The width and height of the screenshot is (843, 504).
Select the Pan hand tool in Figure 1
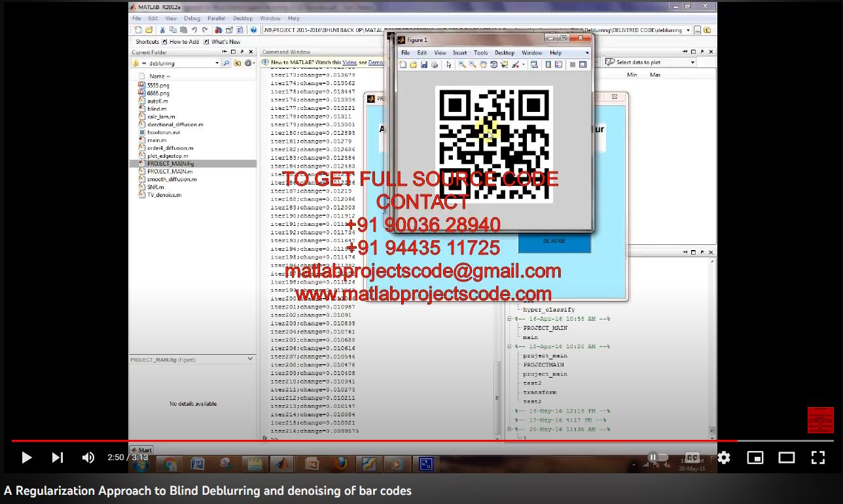point(483,65)
